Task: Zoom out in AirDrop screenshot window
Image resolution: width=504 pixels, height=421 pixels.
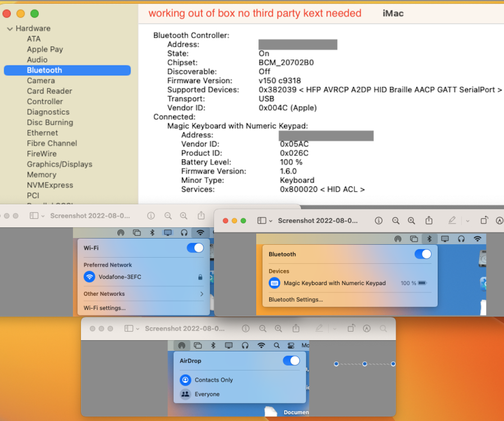Action: click(262, 328)
